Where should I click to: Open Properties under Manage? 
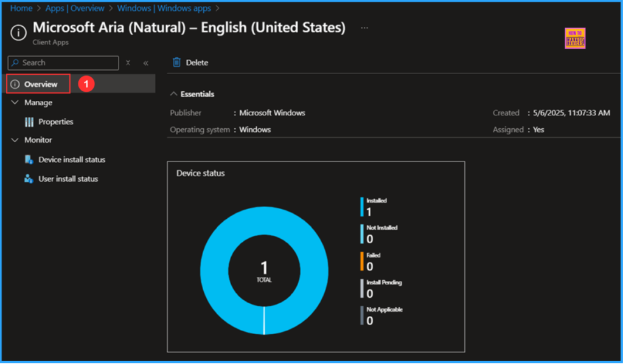(x=55, y=122)
